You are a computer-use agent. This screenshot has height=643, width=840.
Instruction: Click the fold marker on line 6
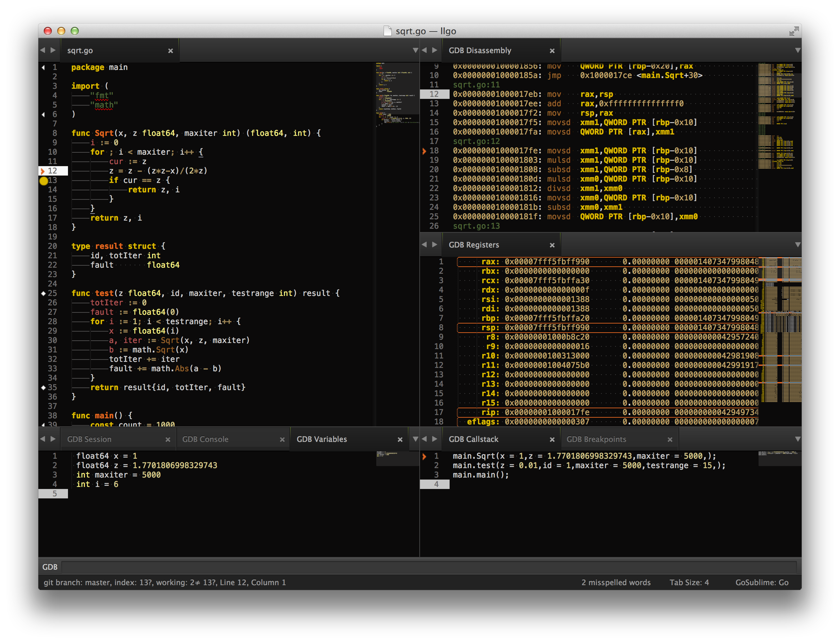[x=43, y=114]
